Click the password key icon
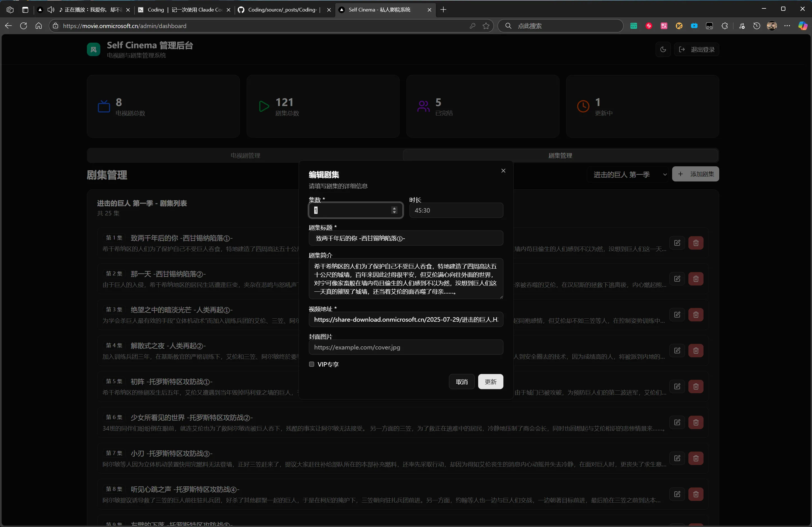 pyautogui.click(x=472, y=26)
